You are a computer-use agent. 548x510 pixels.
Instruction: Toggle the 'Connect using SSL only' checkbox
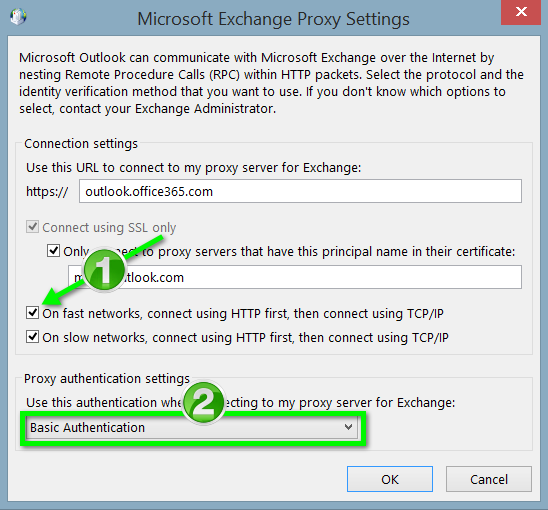[33, 227]
